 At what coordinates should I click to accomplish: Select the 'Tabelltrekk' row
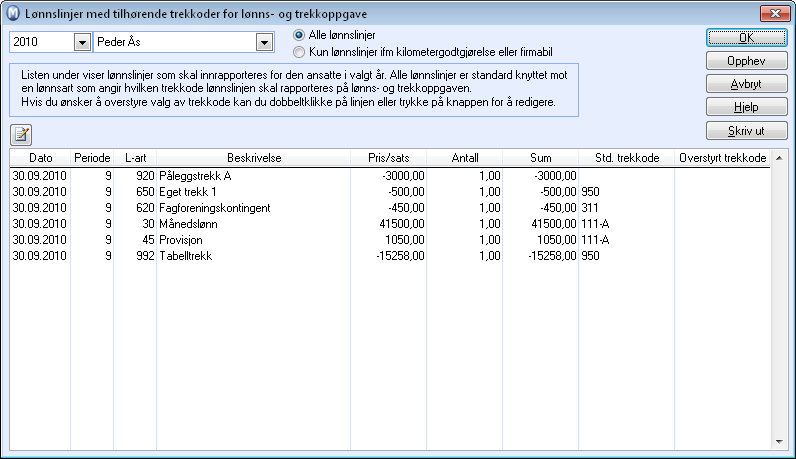pyautogui.click(x=390, y=256)
